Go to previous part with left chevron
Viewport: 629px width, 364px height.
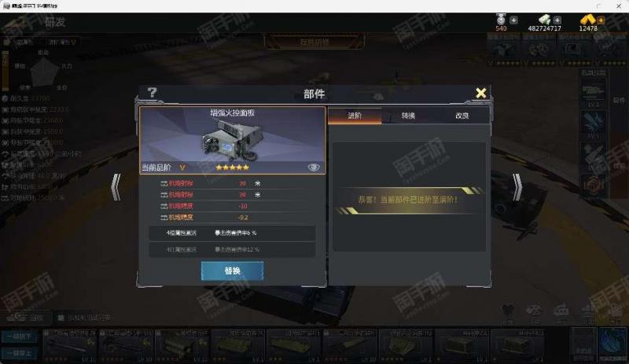click(x=116, y=187)
